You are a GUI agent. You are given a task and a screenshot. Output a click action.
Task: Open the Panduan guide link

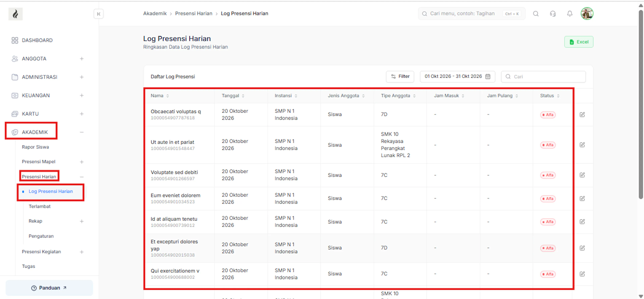tap(49, 288)
